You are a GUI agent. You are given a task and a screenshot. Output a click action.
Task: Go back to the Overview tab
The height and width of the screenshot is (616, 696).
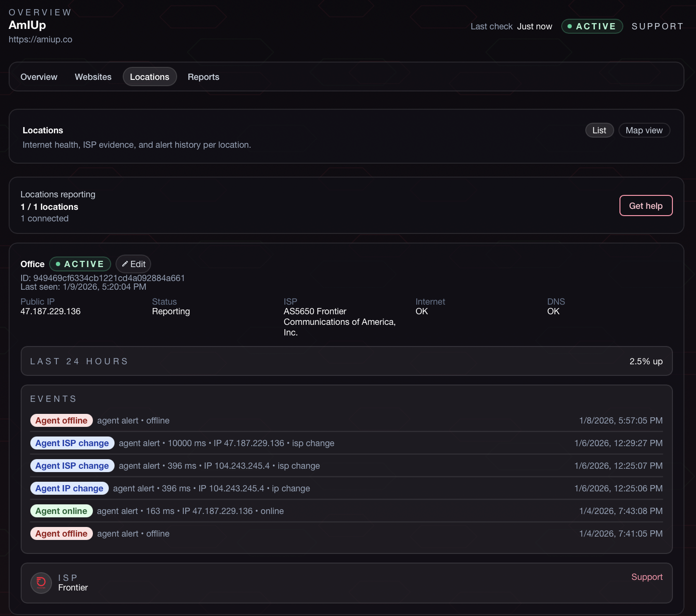pyautogui.click(x=39, y=77)
